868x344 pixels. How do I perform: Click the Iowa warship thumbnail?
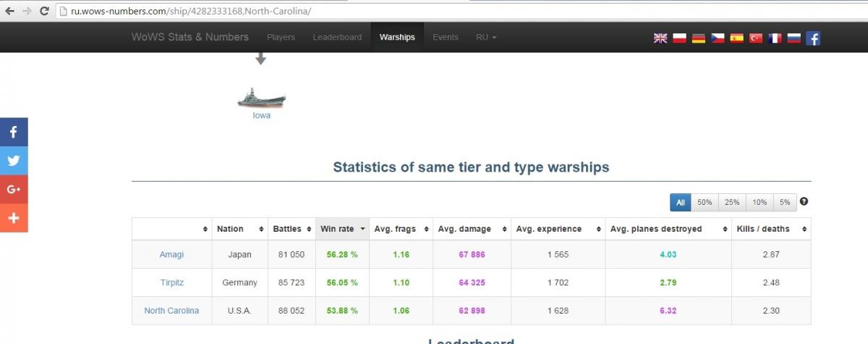pyautogui.click(x=261, y=98)
